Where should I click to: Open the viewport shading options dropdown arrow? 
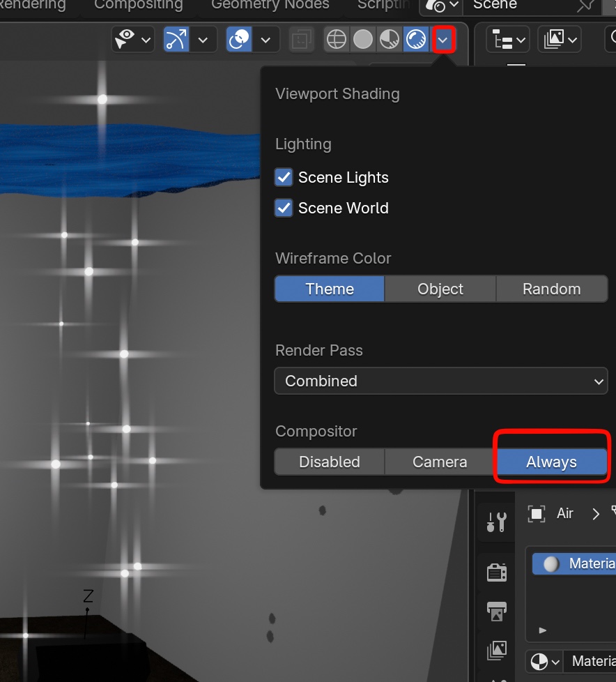443,40
